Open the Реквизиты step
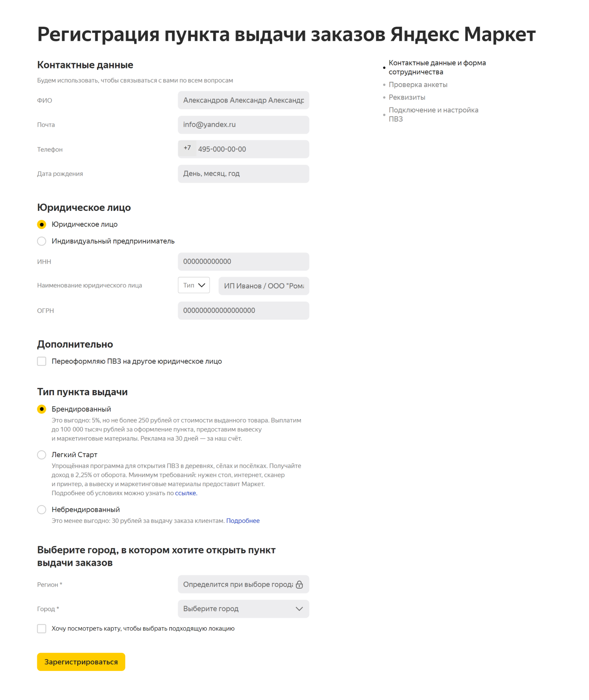Viewport: 589px width, 700px height. click(407, 97)
